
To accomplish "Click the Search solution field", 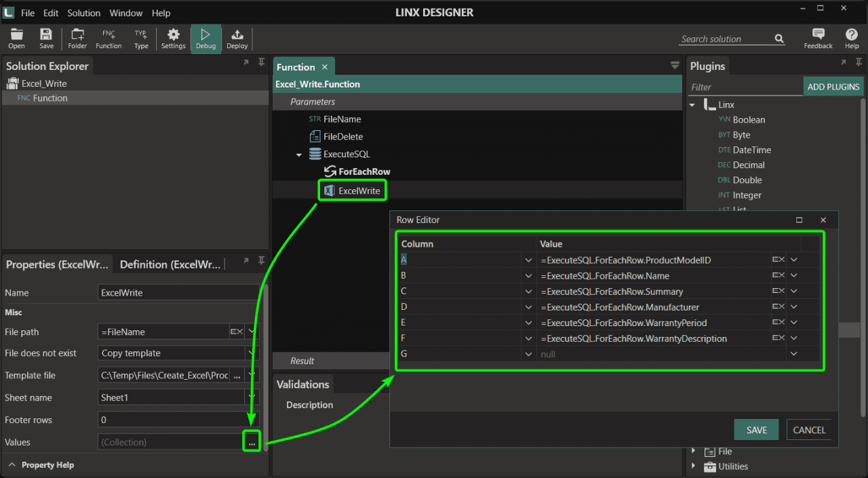I will tap(726, 39).
